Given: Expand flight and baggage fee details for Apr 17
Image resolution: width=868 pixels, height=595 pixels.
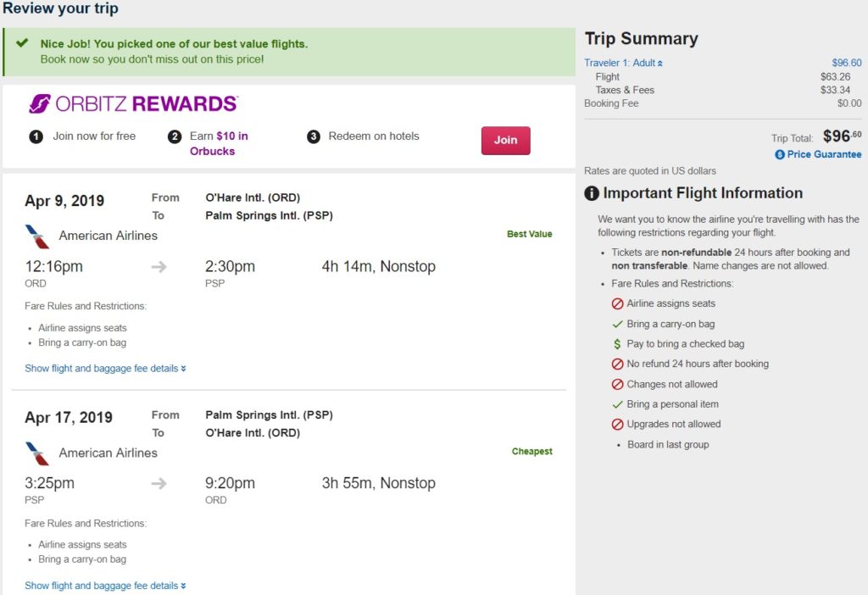Looking at the screenshot, I should coord(105,586).
